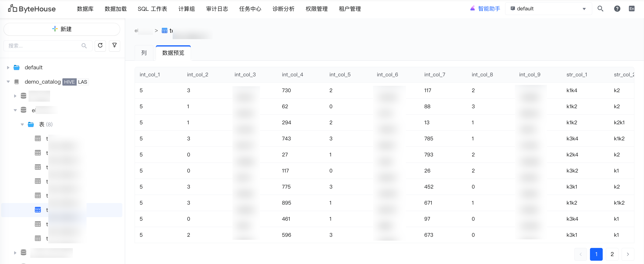The width and height of the screenshot is (644, 264).
Task: Open the SQL 工作表 menu
Action: click(152, 9)
